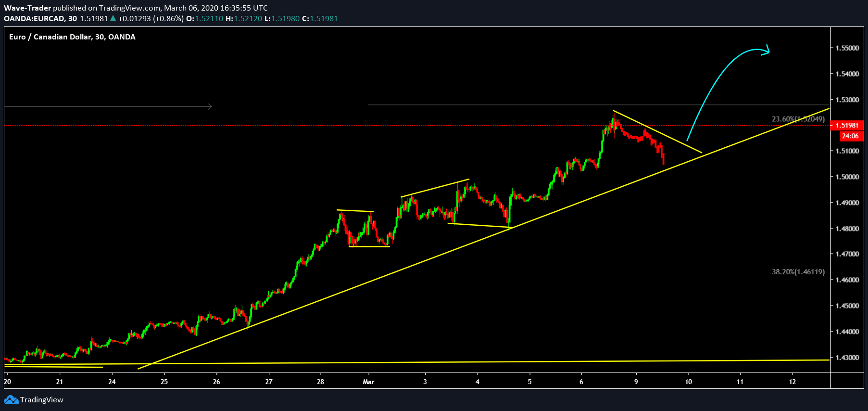Click date label 20 on time axis
Image resolution: width=868 pixels, height=411 pixels.
(8, 382)
